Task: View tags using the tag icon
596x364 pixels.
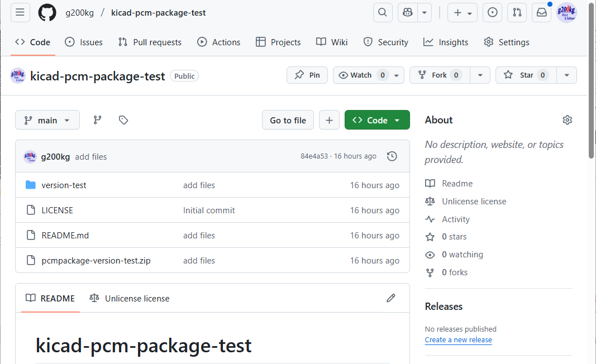Action: (x=123, y=120)
